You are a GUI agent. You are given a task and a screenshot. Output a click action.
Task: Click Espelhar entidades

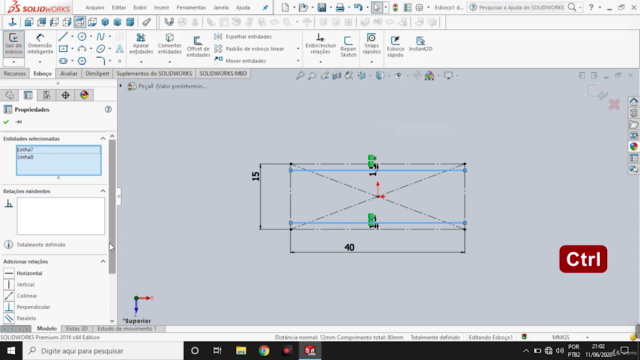click(243, 37)
